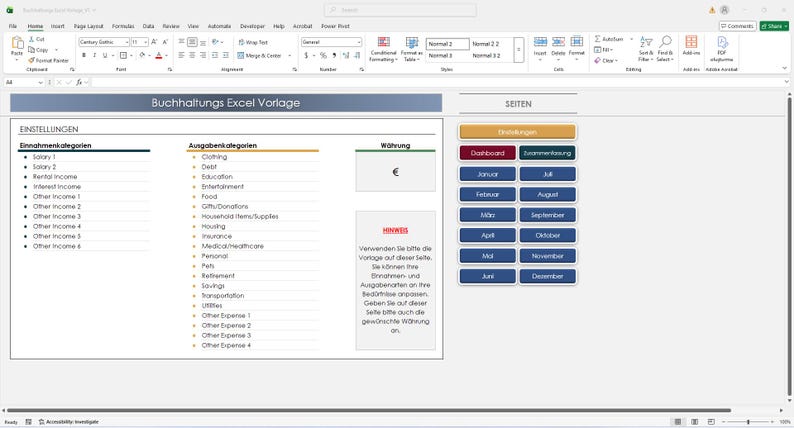794x428 pixels.
Task: Activate the Format Painter brush
Action: (x=31, y=60)
